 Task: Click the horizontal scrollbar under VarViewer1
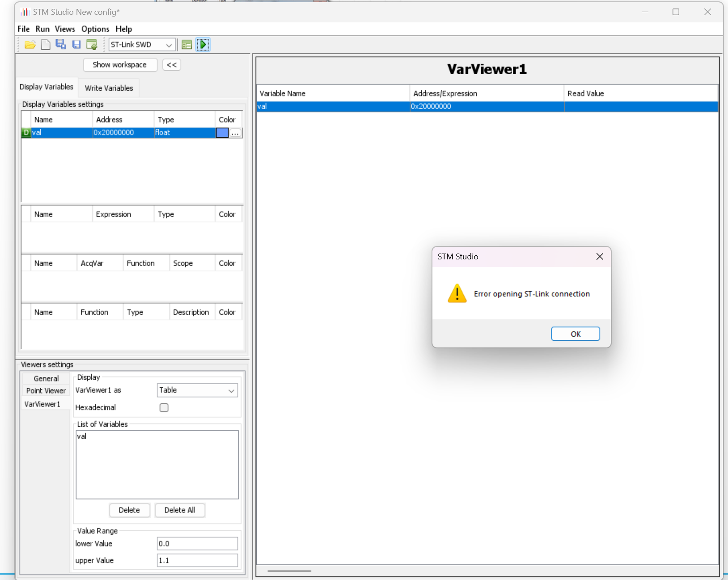(289, 571)
